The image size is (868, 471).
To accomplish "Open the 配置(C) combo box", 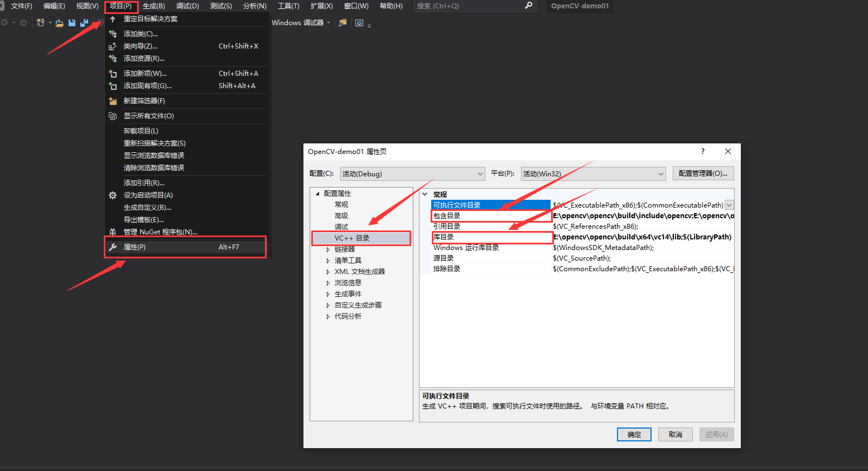I will 412,174.
